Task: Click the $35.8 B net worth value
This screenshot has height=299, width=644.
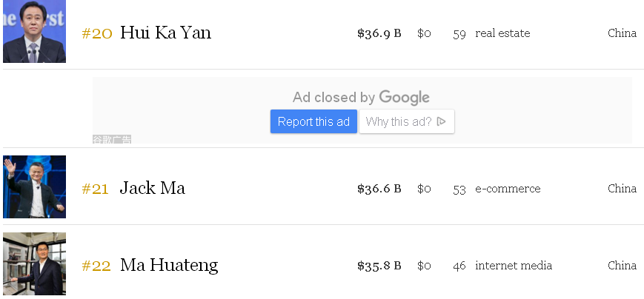Action: (379, 266)
